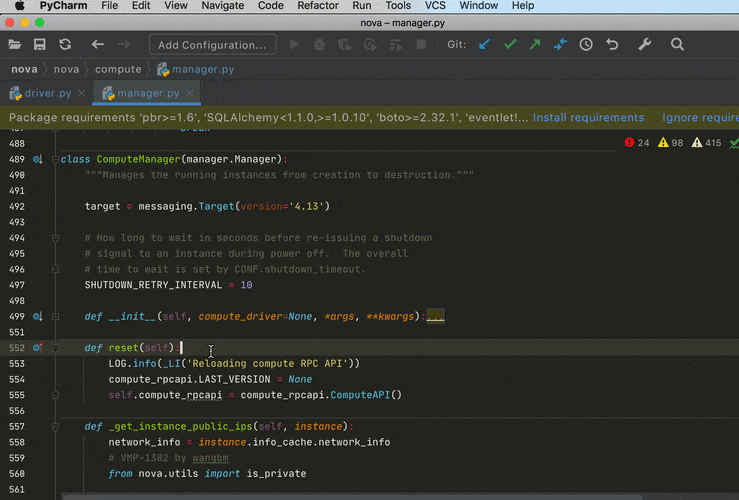Navigate back with the left arrow

[x=98, y=45]
